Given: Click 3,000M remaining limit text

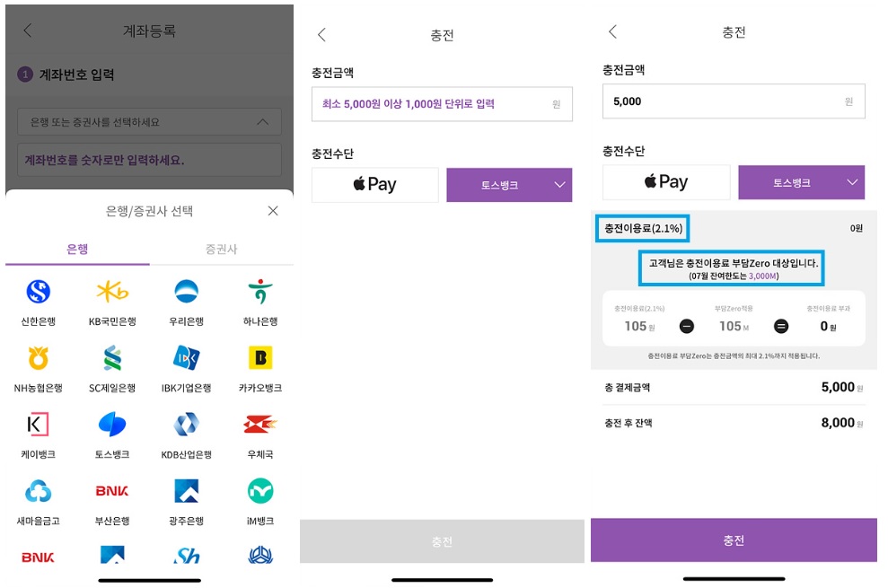Looking at the screenshot, I should pyautogui.click(x=762, y=276).
